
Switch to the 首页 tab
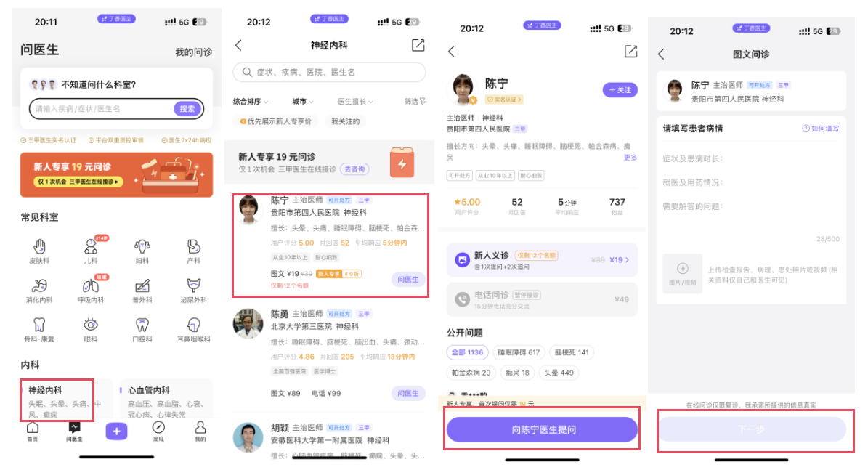(33, 431)
